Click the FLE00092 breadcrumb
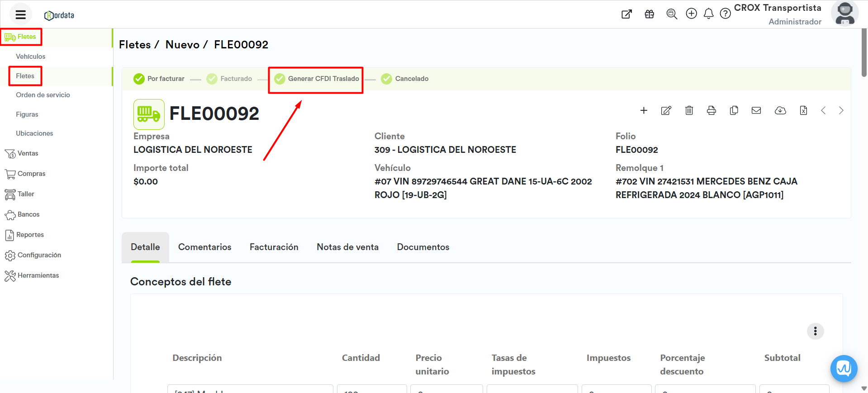Viewport: 868px width, 393px height. (241, 45)
